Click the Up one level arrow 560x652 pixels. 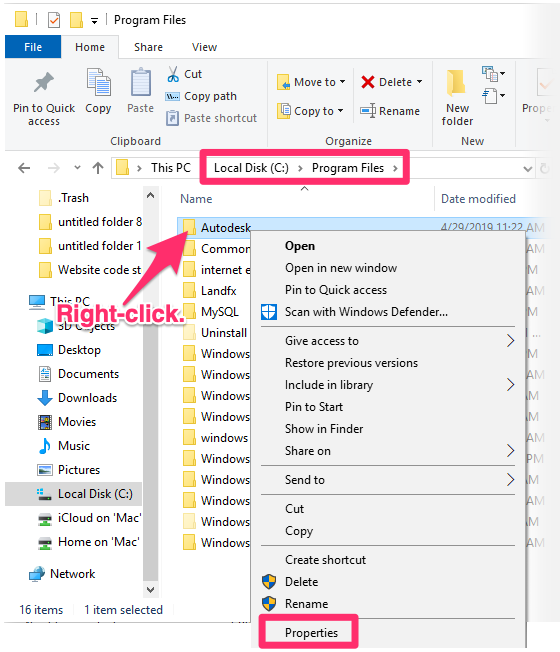[x=98, y=168]
